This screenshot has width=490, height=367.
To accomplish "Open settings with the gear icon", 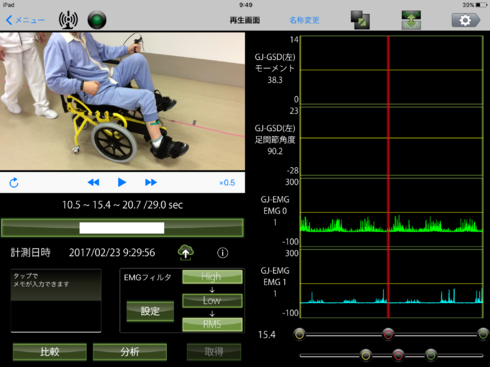I will pos(466,20).
